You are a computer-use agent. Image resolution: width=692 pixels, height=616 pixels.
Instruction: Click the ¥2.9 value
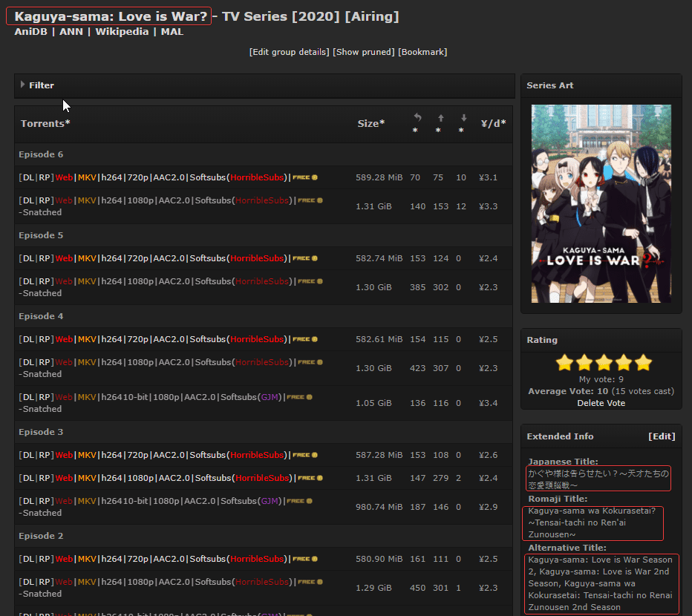point(488,507)
